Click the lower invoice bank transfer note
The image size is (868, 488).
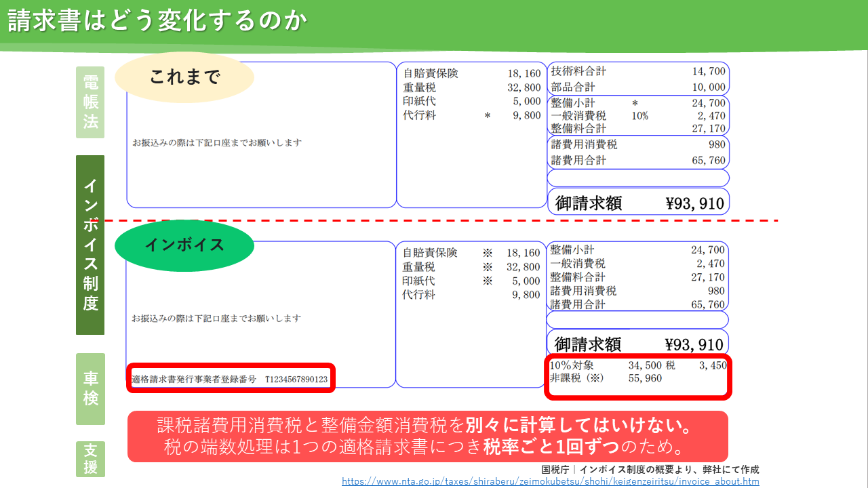[x=217, y=318]
